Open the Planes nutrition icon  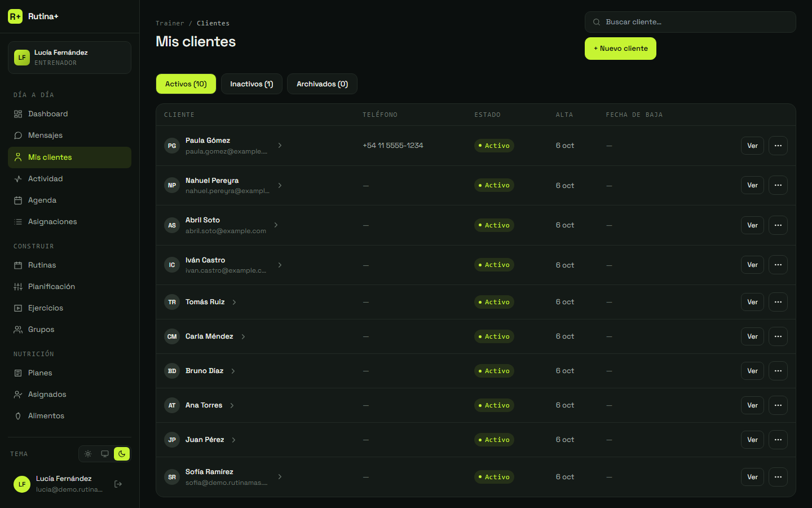point(18,373)
